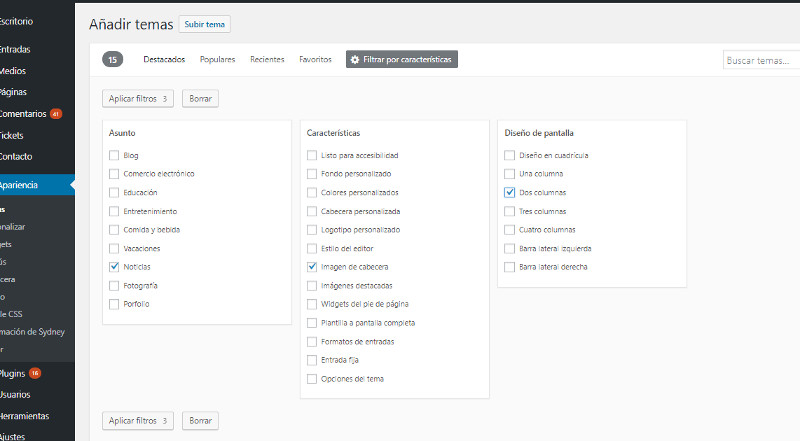Open the Populares tab
This screenshot has width=800, height=441.
click(x=217, y=59)
